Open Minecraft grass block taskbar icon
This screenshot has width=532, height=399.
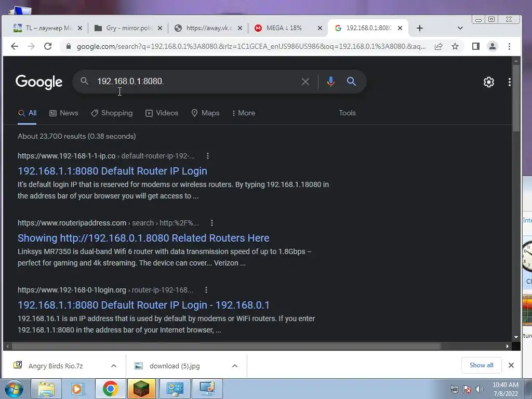[x=141, y=389]
